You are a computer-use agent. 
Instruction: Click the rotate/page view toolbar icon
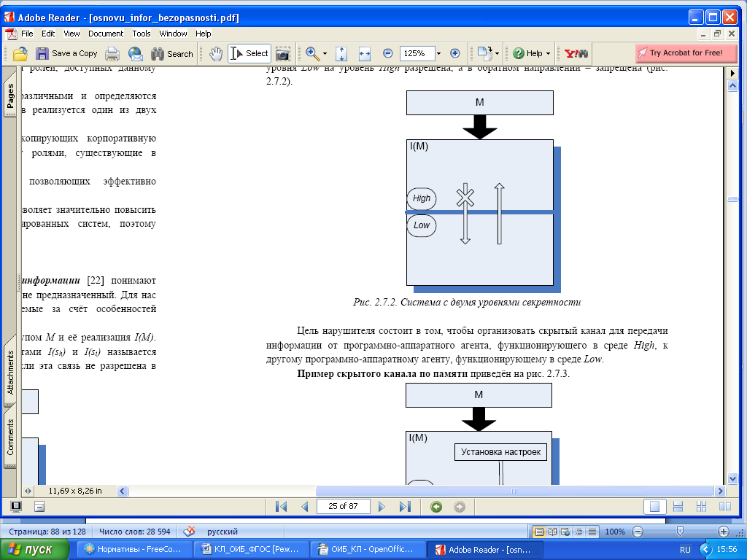(x=484, y=53)
